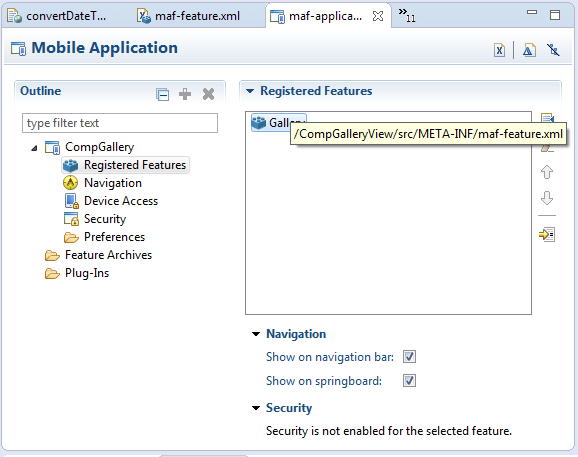Collapse the Registered Features section
The width and height of the screenshot is (578, 457).
[x=250, y=91]
